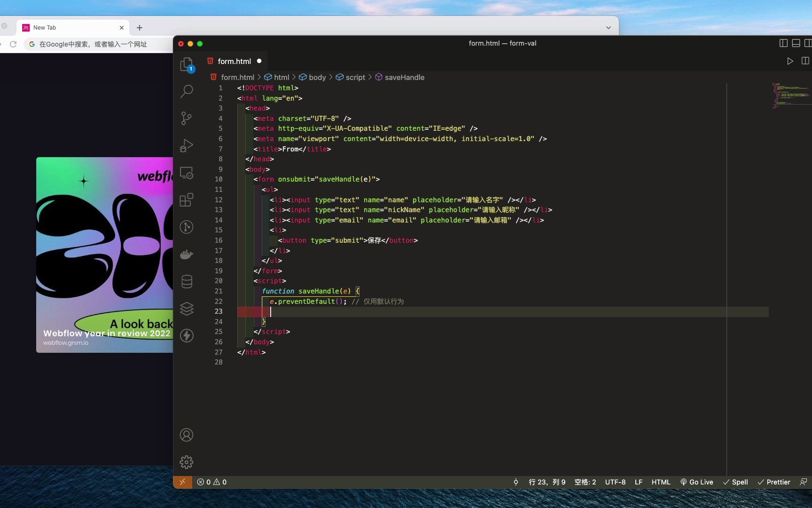Image resolution: width=812 pixels, height=508 pixels.
Task: Click the unsaved dot on form.html tab
Action: coord(259,61)
